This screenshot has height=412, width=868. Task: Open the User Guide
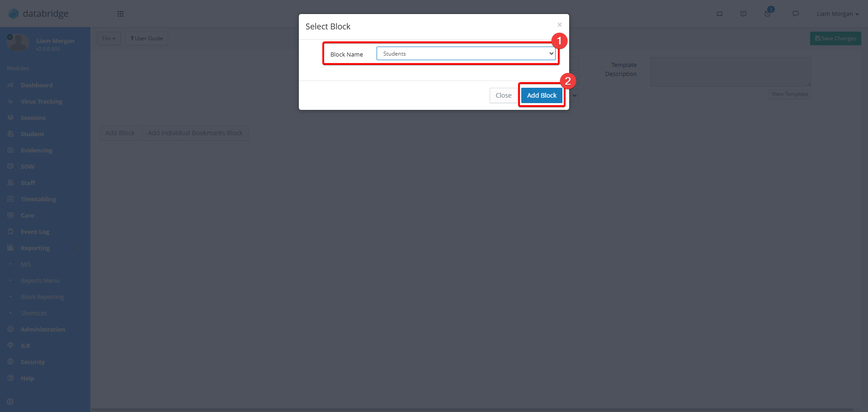(x=146, y=38)
